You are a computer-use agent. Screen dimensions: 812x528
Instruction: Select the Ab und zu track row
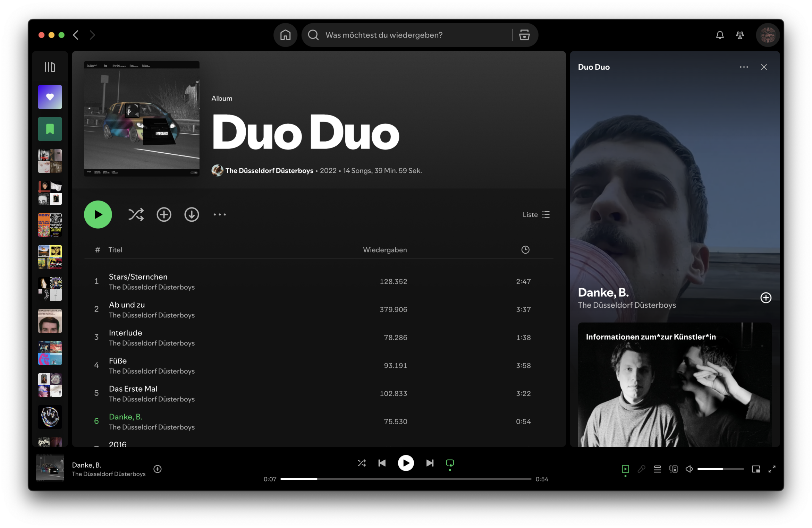tap(243, 309)
